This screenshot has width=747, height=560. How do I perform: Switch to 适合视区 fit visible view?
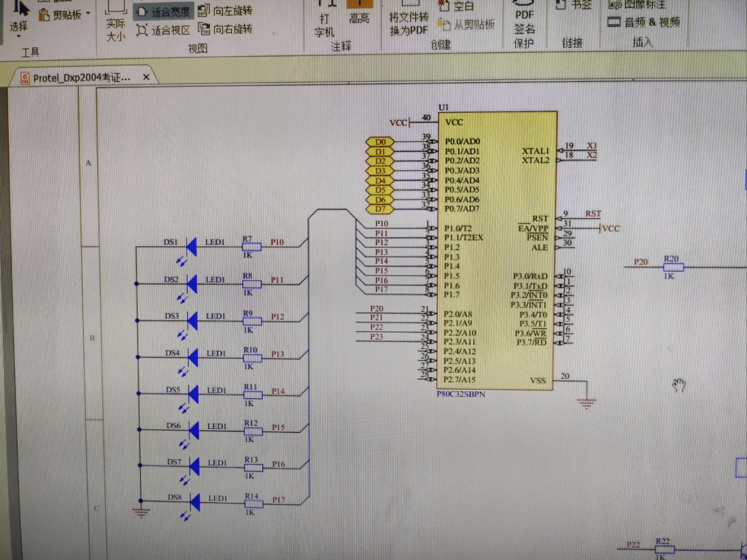point(163,30)
